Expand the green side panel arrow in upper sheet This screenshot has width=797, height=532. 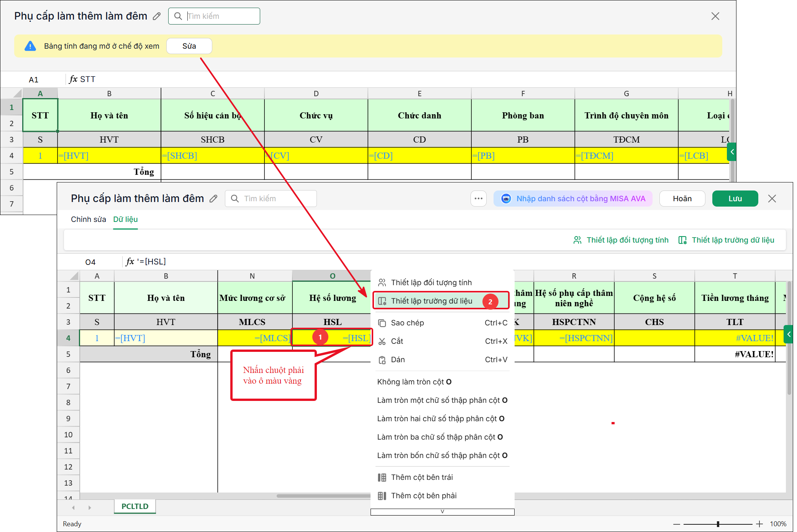point(732,152)
